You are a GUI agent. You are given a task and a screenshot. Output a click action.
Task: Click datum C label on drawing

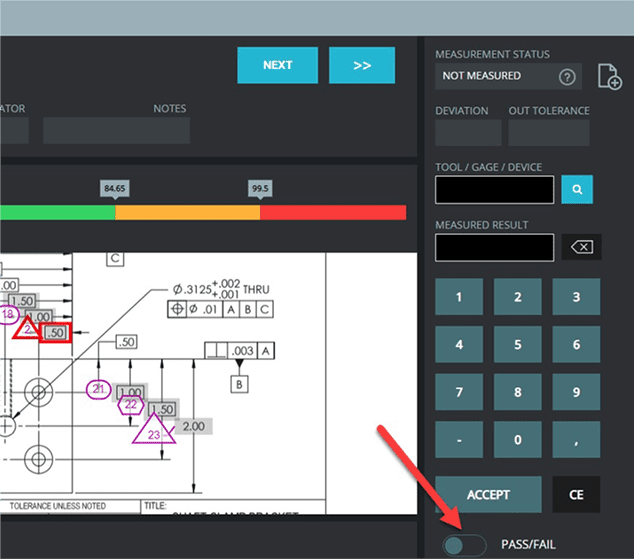pos(115,259)
